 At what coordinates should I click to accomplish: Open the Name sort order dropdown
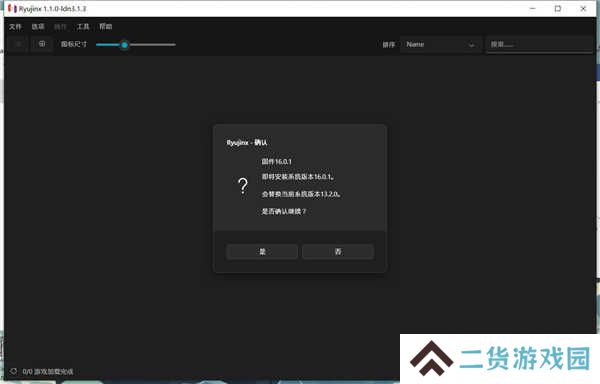point(440,45)
